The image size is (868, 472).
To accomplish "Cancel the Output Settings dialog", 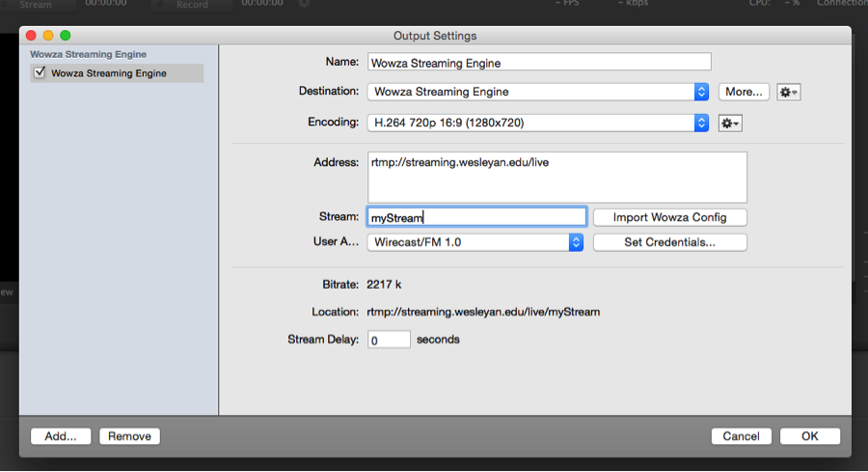I will tap(741, 436).
